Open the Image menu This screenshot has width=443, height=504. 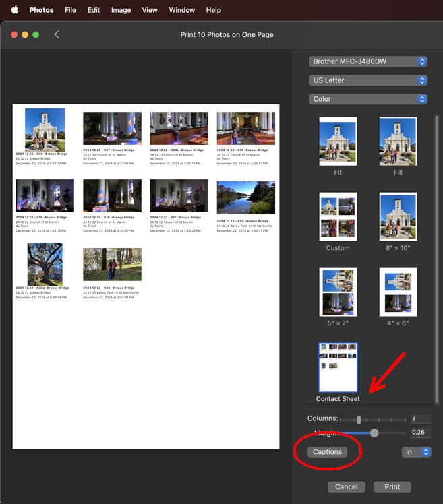pos(121,10)
